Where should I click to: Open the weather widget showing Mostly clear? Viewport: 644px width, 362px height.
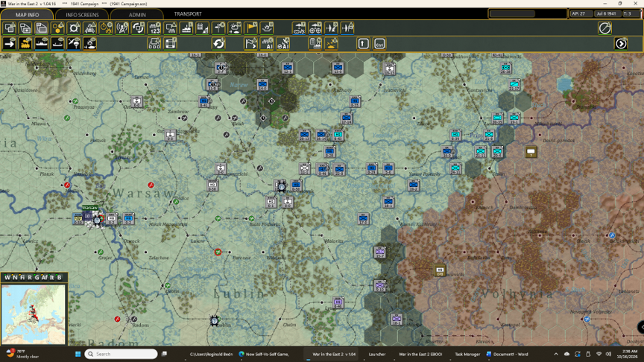(x=24, y=354)
